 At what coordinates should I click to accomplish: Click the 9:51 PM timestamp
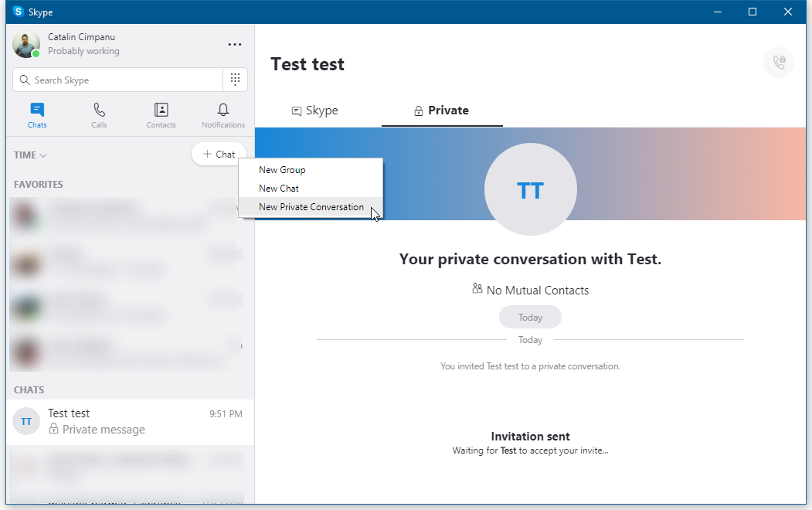coord(226,413)
